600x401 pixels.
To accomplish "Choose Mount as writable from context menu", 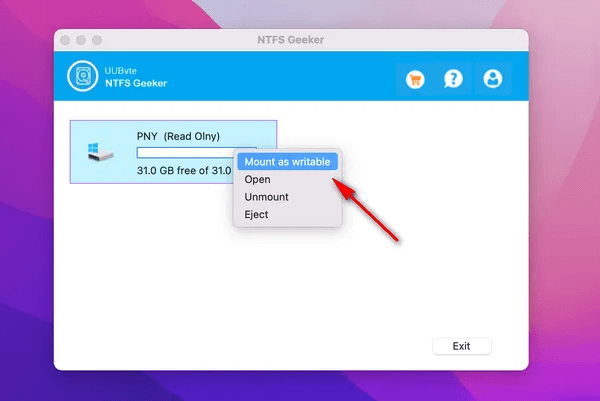I will pyautogui.click(x=287, y=161).
